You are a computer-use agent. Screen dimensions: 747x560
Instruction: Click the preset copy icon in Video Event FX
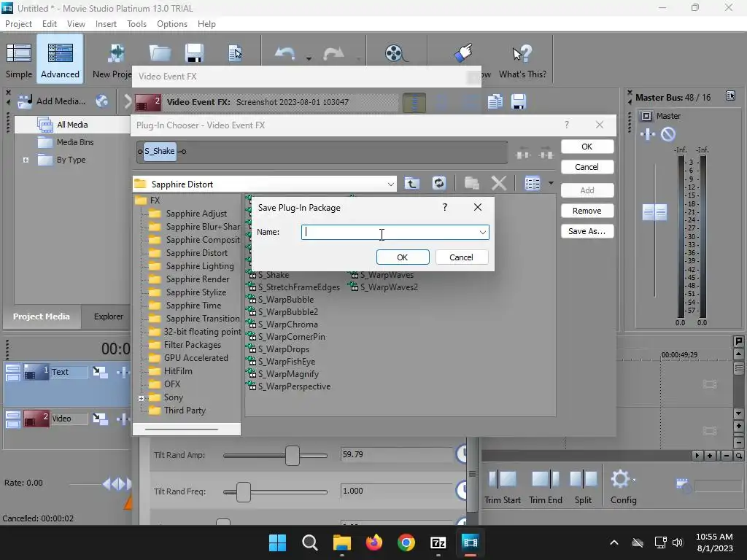495,101
